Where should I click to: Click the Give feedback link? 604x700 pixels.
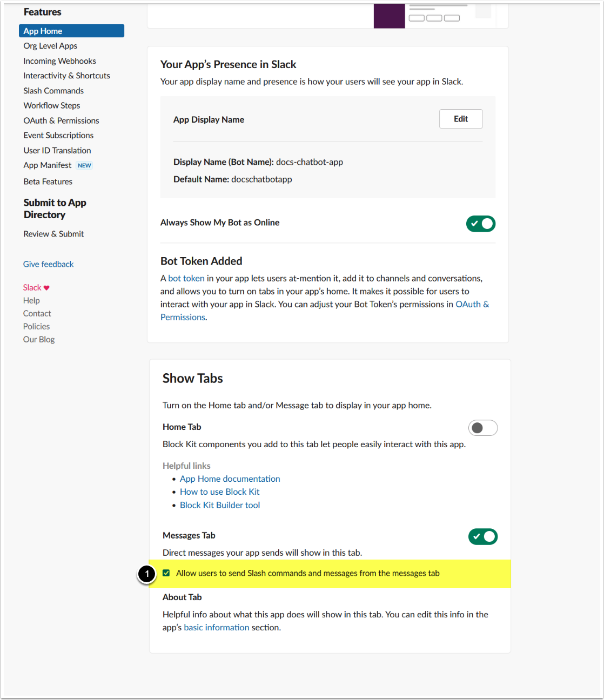48,264
